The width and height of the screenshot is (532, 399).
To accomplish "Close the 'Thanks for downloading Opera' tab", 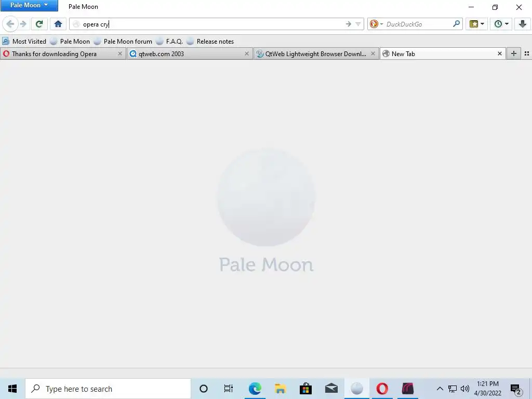I will tap(120, 54).
